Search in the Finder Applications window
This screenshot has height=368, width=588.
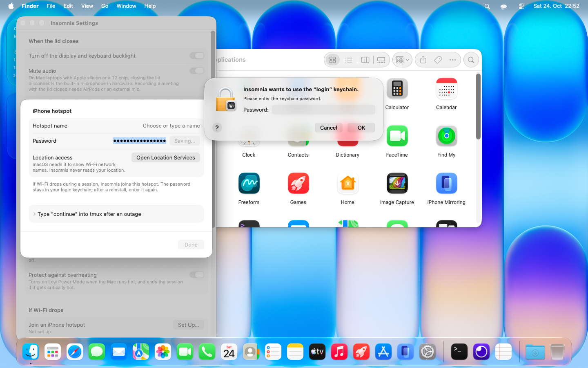coord(471,60)
